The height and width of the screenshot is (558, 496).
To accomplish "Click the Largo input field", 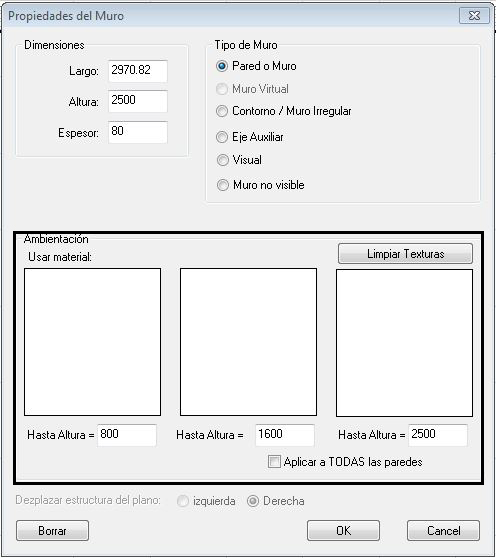I will pos(138,71).
